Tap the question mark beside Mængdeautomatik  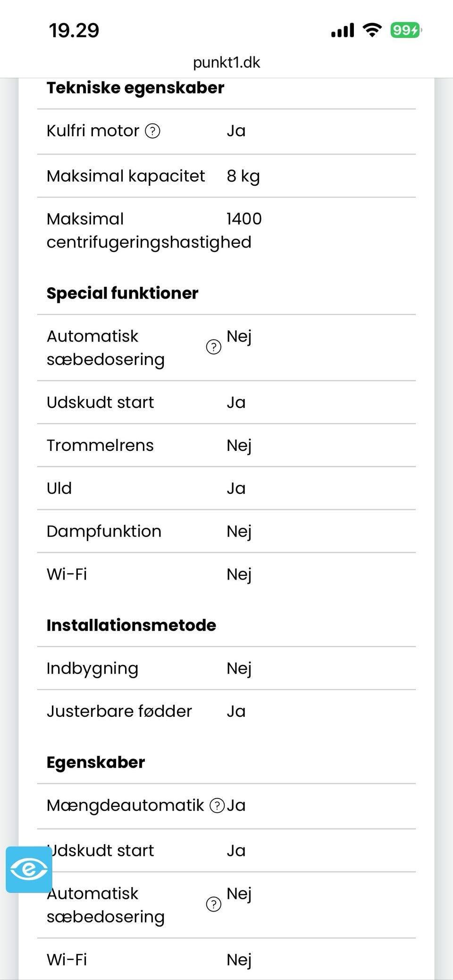(217, 806)
